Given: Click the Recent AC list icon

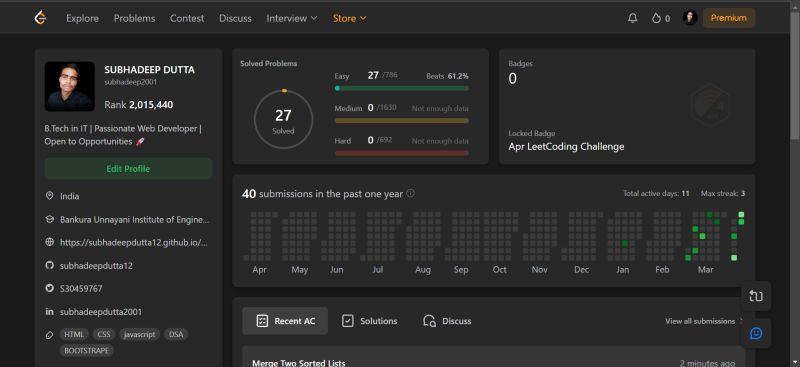Looking at the screenshot, I should click(x=262, y=321).
